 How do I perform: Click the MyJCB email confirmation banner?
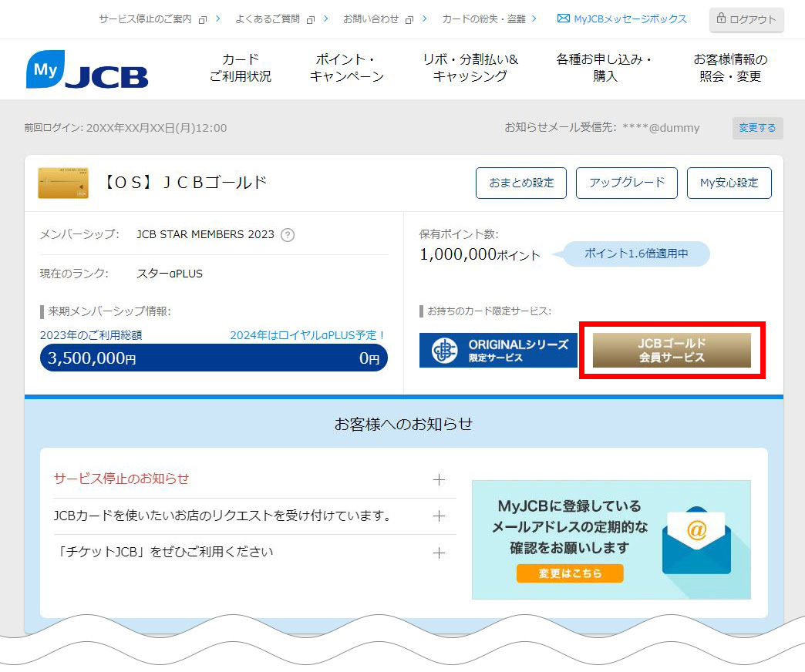tap(611, 539)
